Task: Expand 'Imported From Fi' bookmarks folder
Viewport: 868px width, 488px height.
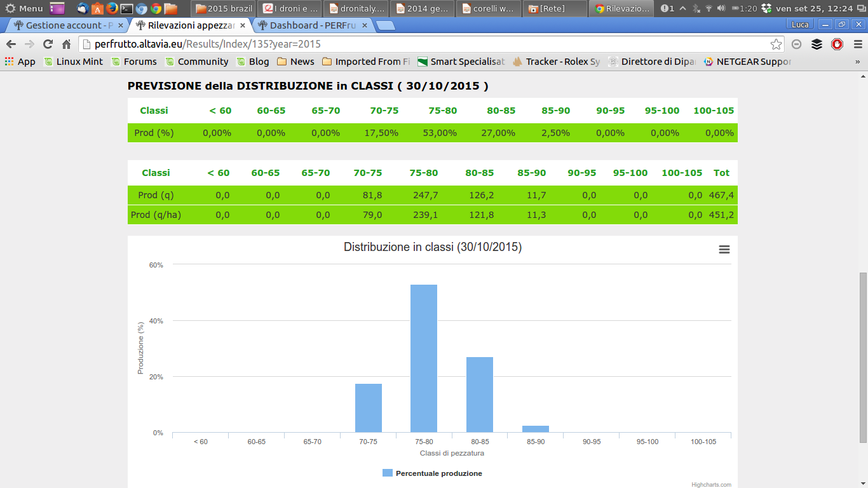Action: tap(366, 62)
